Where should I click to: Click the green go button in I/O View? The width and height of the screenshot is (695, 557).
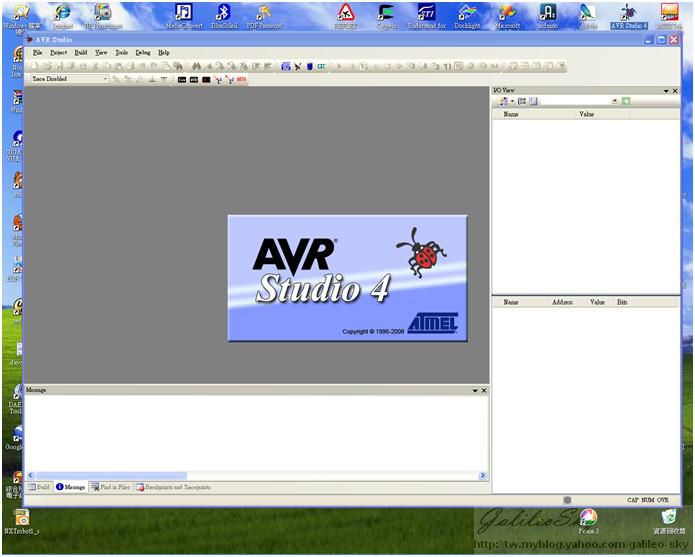point(626,101)
